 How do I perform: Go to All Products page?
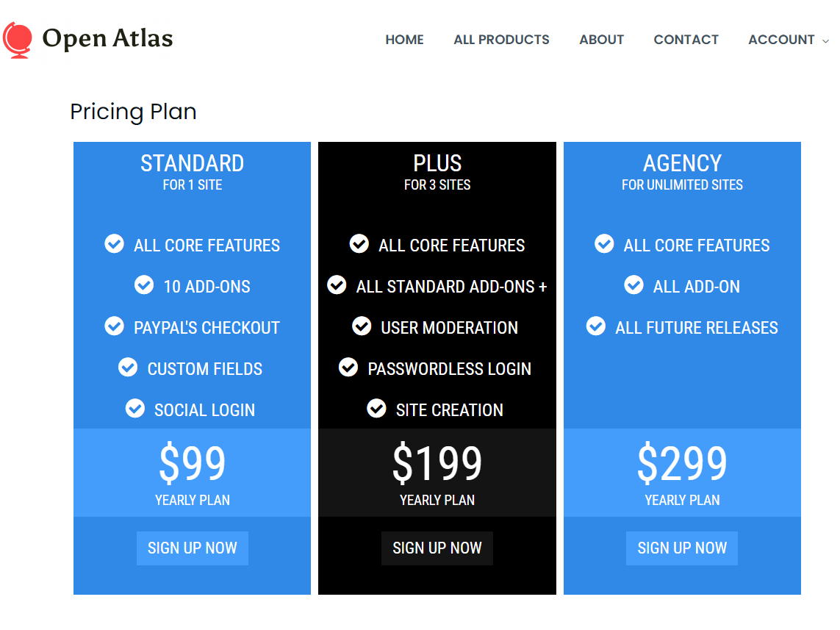[x=501, y=40]
